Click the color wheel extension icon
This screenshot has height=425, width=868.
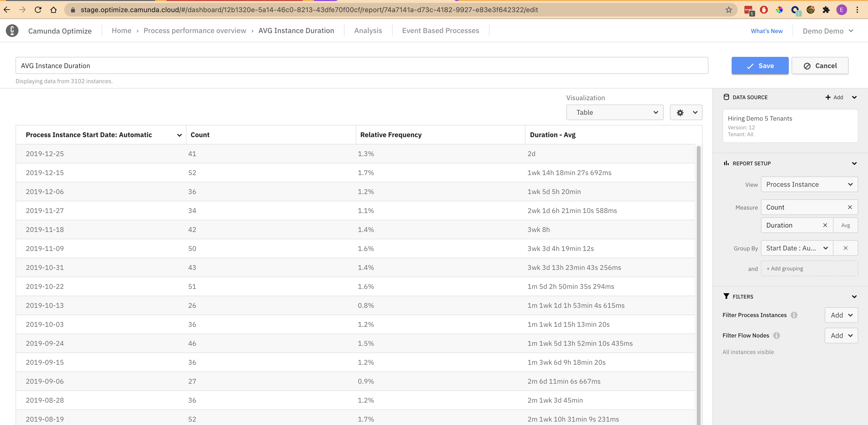(x=779, y=10)
